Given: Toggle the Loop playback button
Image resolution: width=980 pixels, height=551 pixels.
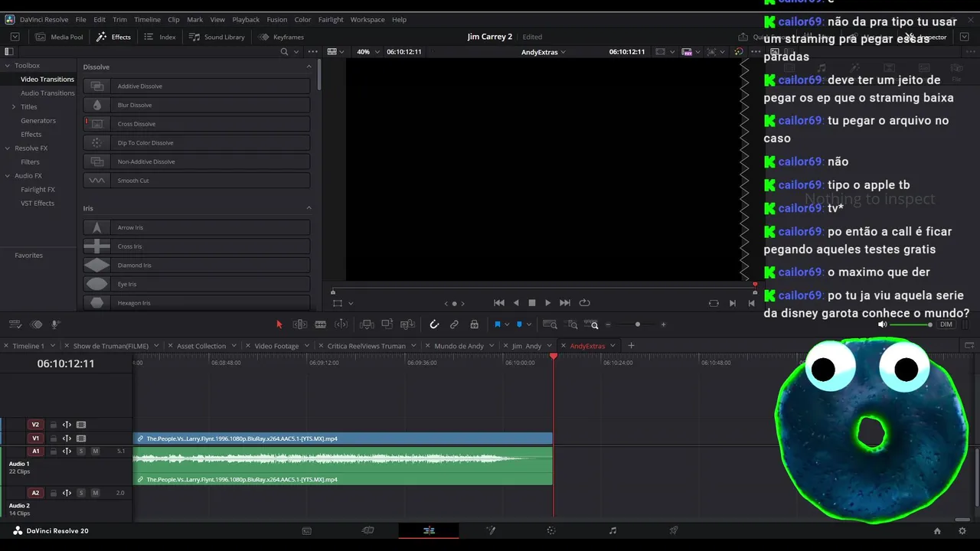Looking at the screenshot, I should (x=585, y=303).
